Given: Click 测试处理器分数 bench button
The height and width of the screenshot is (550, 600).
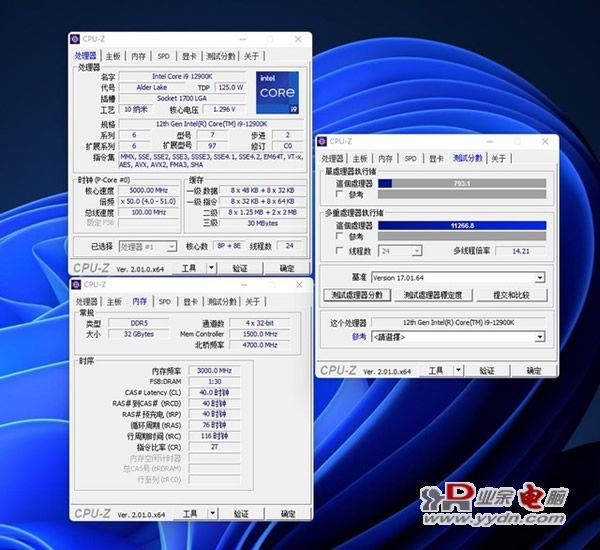Looking at the screenshot, I should point(357,295).
